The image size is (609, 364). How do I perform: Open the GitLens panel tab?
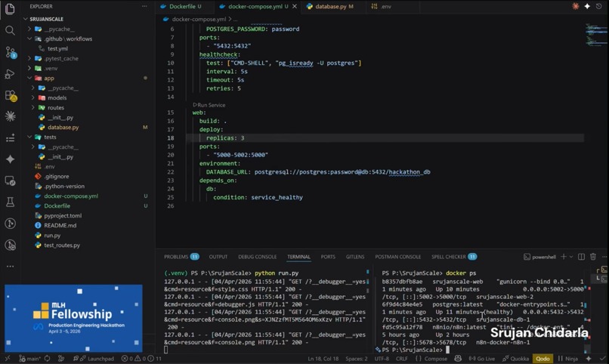(355, 257)
